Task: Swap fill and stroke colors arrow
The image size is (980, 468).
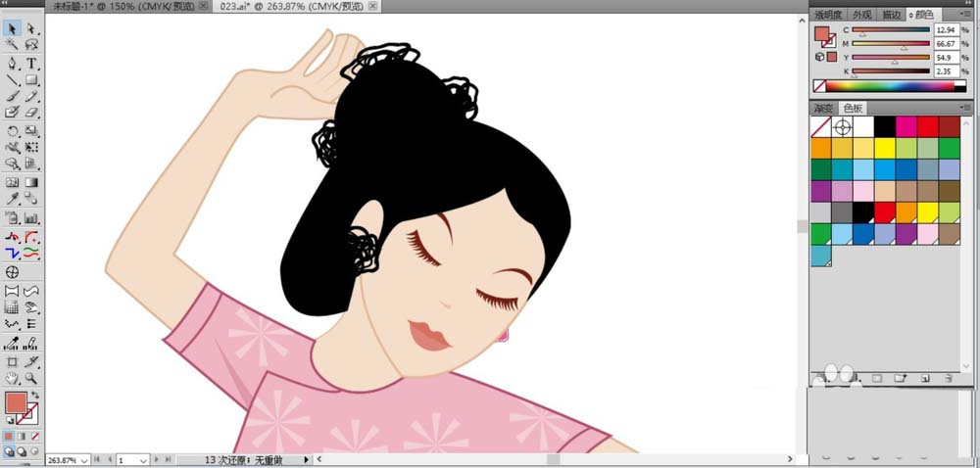Action: coord(34,395)
